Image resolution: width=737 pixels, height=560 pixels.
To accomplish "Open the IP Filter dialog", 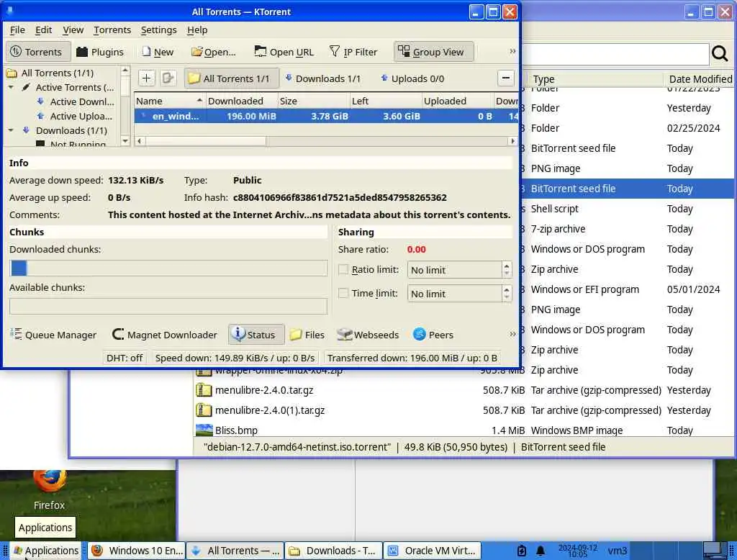I will pyautogui.click(x=353, y=52).
